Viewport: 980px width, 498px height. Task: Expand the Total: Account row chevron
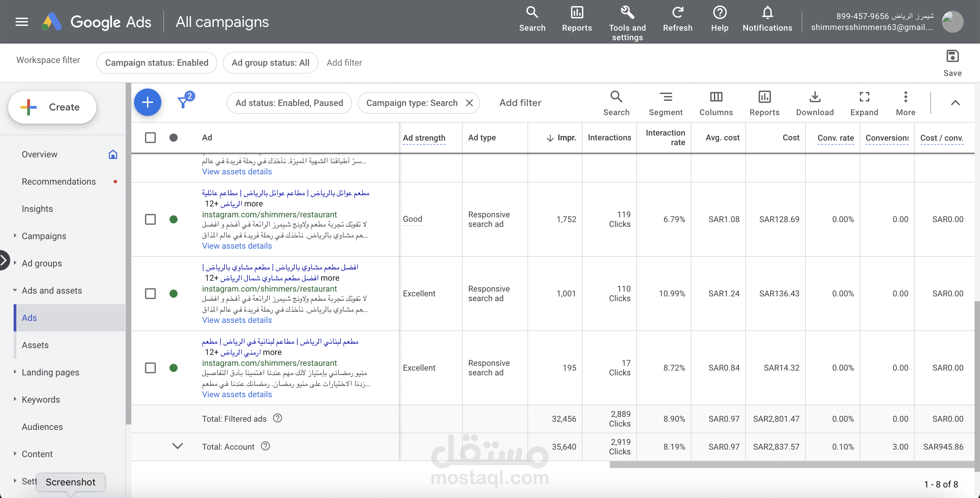(x=178, y=446)
